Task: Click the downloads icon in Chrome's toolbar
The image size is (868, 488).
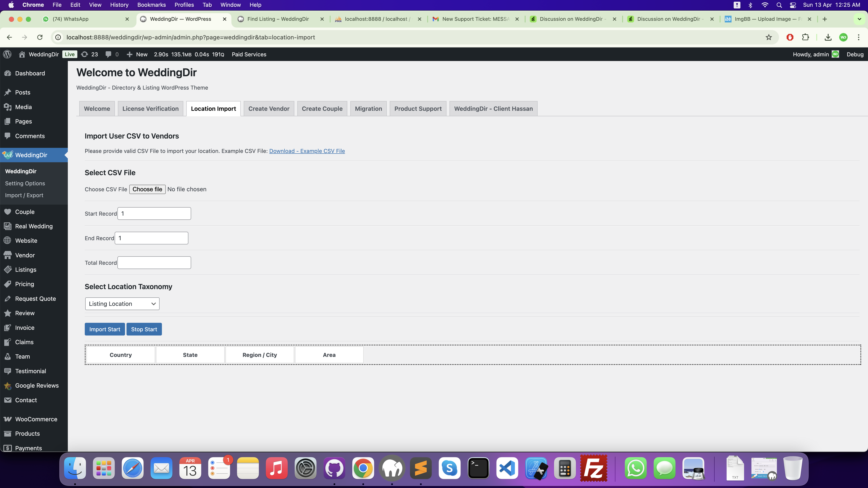Action: coord(828,37)
